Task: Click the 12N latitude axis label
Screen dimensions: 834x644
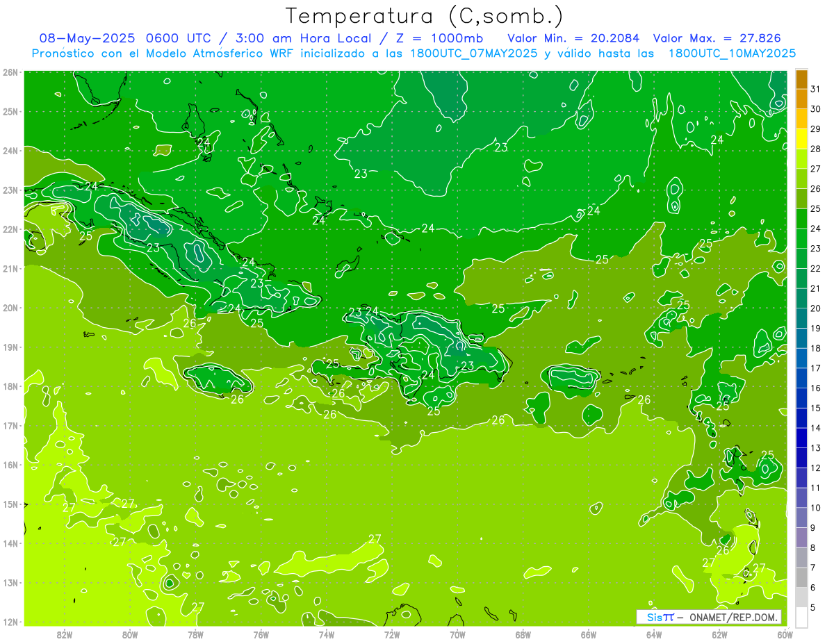Action: [10, 622]
